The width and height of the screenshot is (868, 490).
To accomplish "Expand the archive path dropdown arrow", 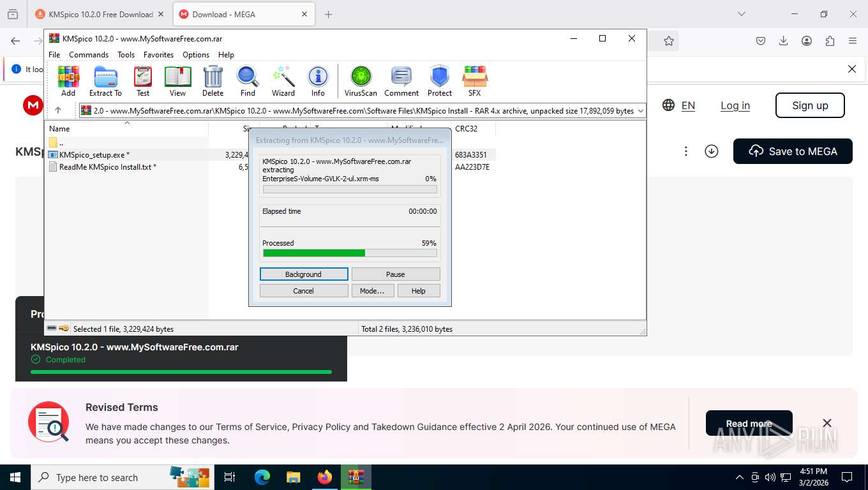I will pos(640,111).
